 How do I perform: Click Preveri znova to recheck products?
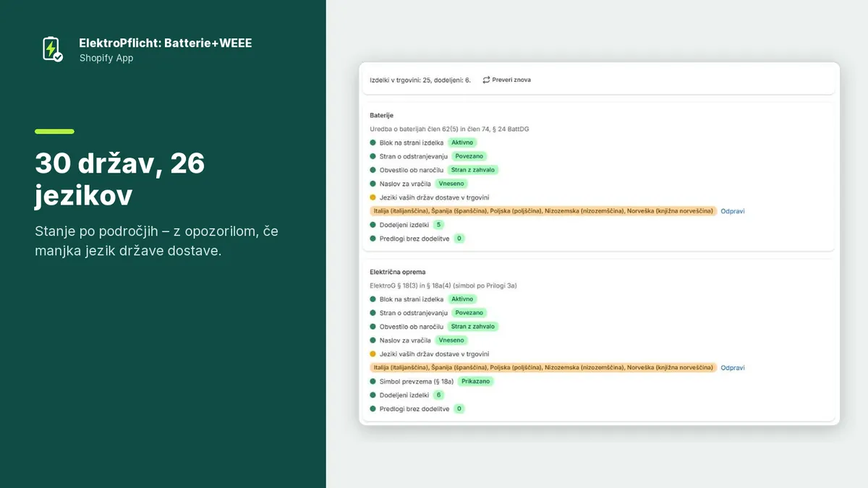(506, 80)
